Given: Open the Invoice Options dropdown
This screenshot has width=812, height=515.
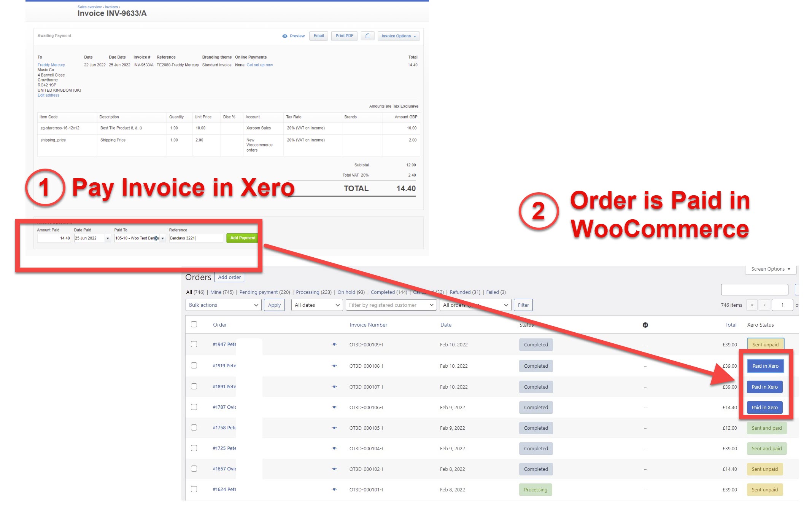Looking at the screenshot, I should coord(398,36).
